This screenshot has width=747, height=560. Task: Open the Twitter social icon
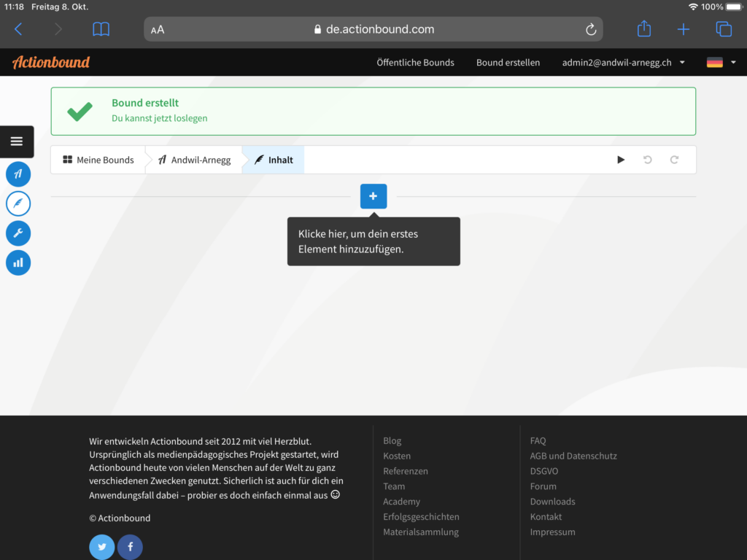pyautogui.click(x=102, y=547)
